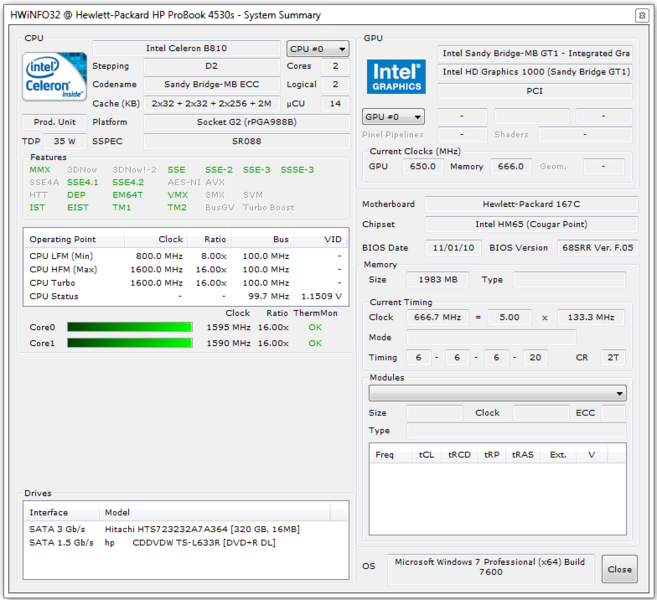Click the Interface column header in Drives
Screen dimensions: 657x600
(x=62, y=512)
